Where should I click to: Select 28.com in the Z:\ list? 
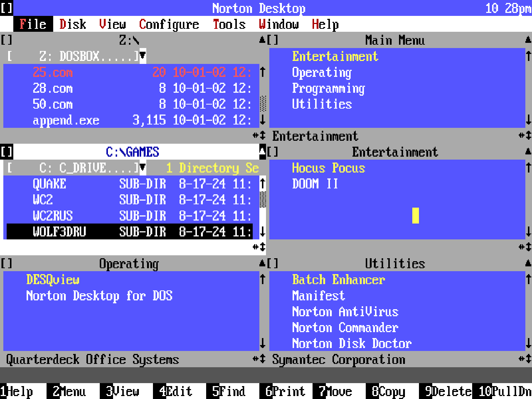point(130,88)
